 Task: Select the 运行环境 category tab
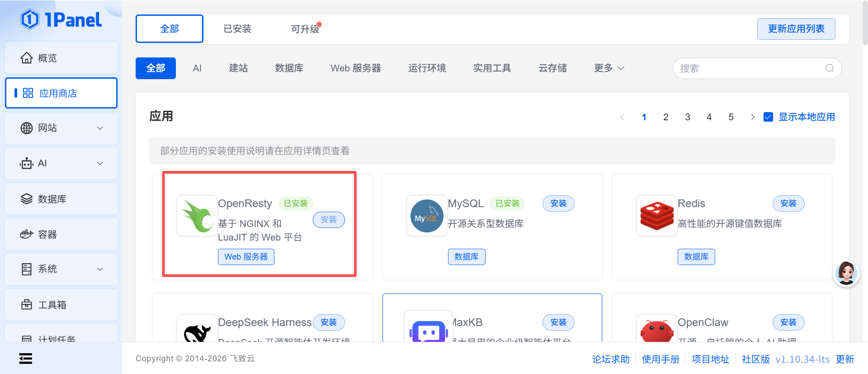point(427,68)
